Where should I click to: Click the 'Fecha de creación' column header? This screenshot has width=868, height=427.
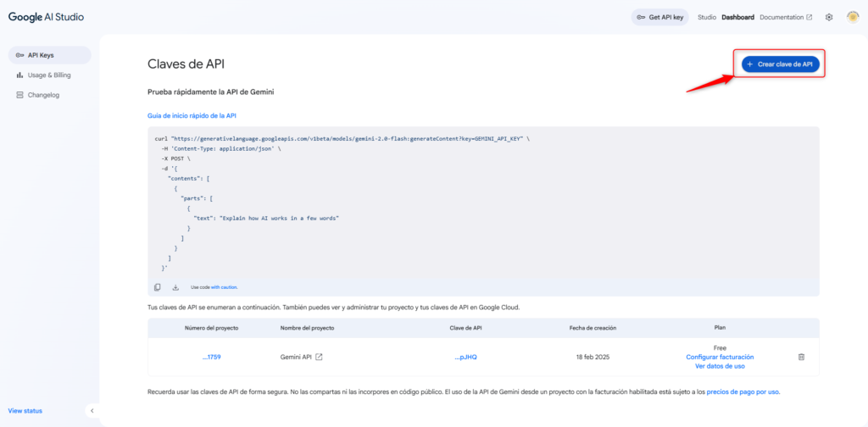593,328
